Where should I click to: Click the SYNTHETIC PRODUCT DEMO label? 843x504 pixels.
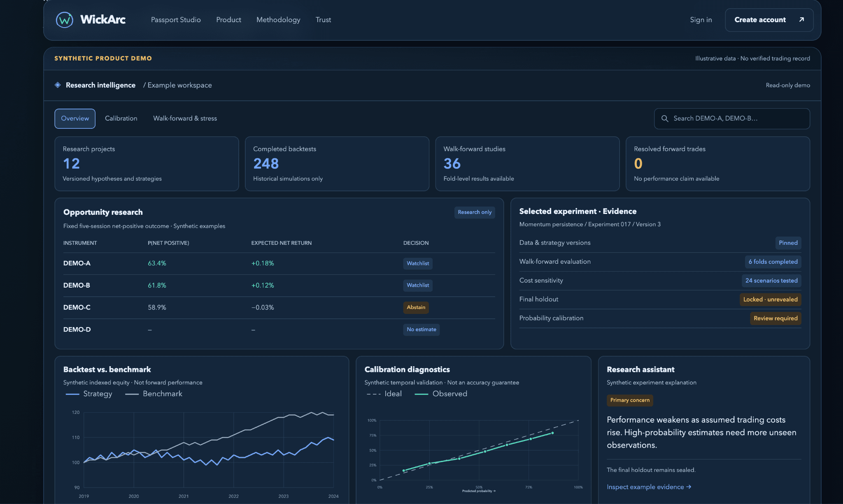pos(103,58)
